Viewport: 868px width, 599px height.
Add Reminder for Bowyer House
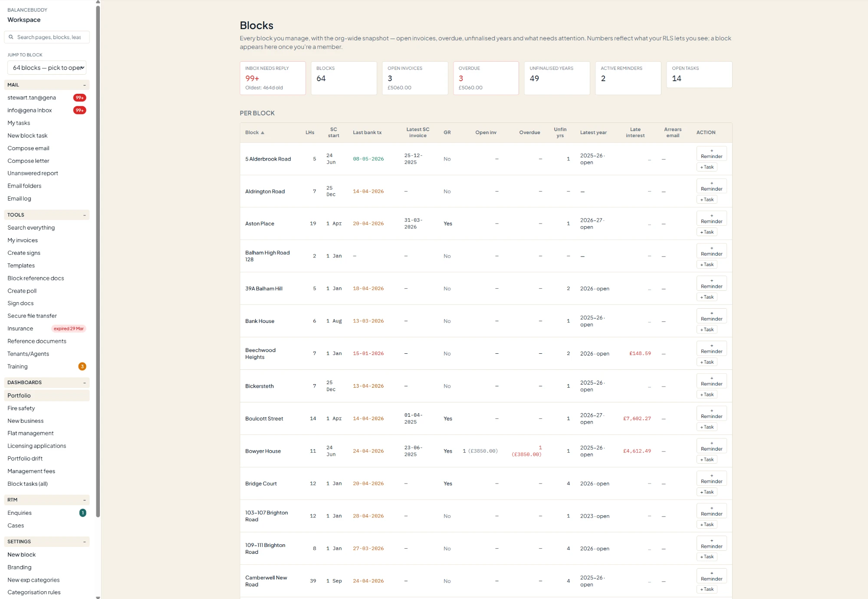click(711, 446)
